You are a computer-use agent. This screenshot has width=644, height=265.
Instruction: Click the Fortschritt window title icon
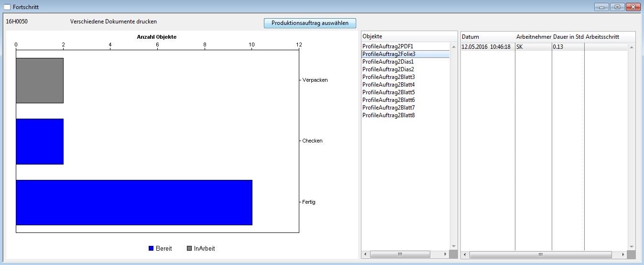[7, 7]
